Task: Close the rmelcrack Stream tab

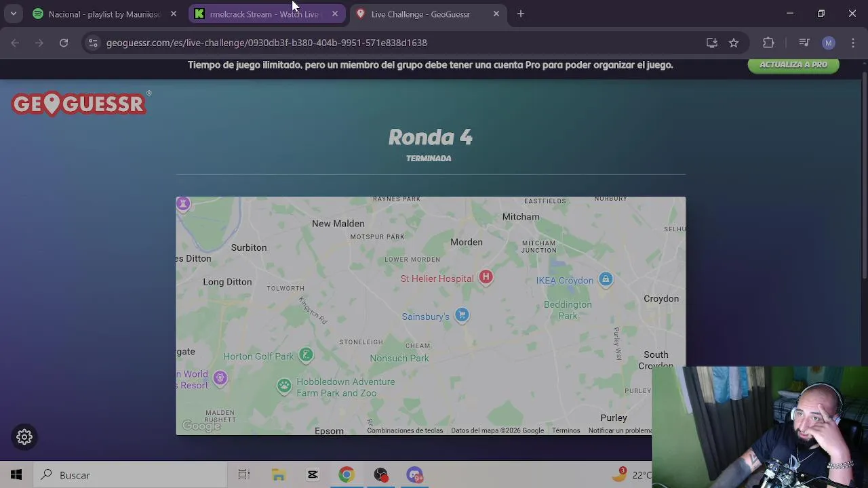Action: pos(335,14)
